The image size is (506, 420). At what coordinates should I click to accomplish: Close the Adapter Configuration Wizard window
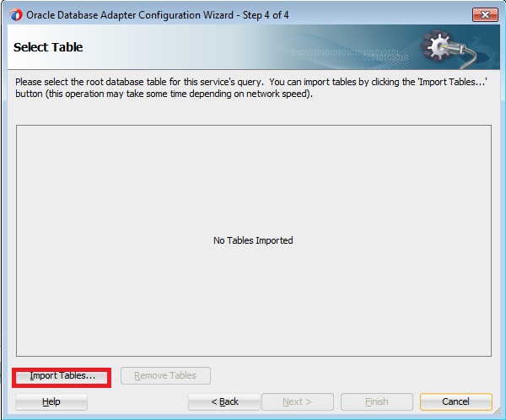(x=484, y=14)
